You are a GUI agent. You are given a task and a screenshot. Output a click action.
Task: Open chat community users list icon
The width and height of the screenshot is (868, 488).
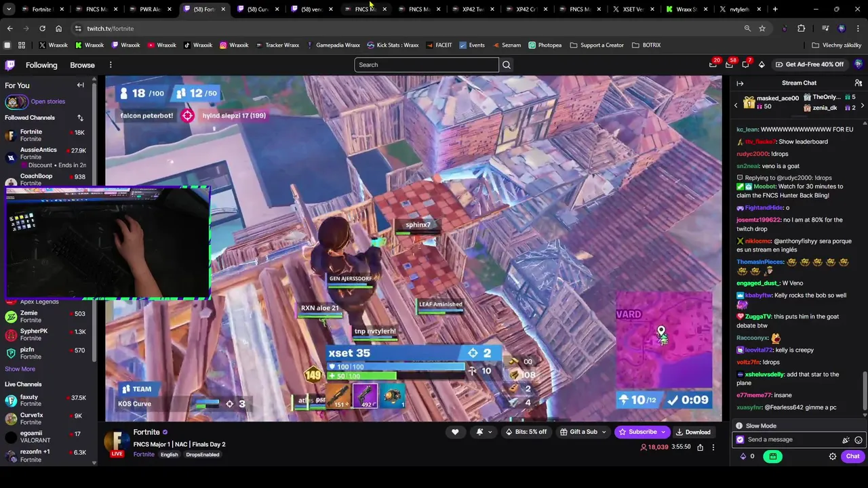point(859,83)
